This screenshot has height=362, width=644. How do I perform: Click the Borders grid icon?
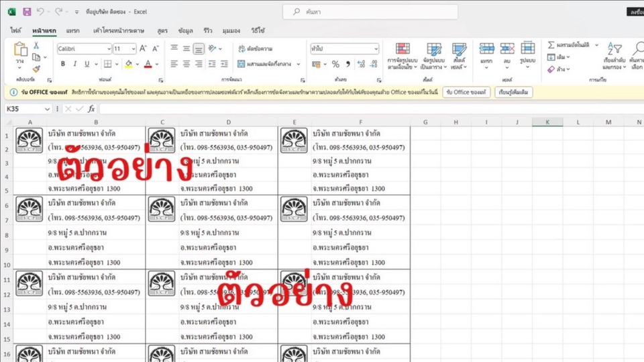pyautogui.click(x=107, y=64)
